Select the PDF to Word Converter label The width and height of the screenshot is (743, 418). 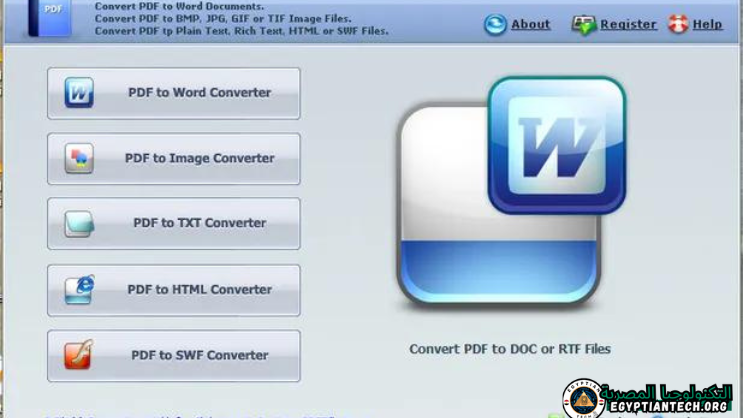pos(199,93)
